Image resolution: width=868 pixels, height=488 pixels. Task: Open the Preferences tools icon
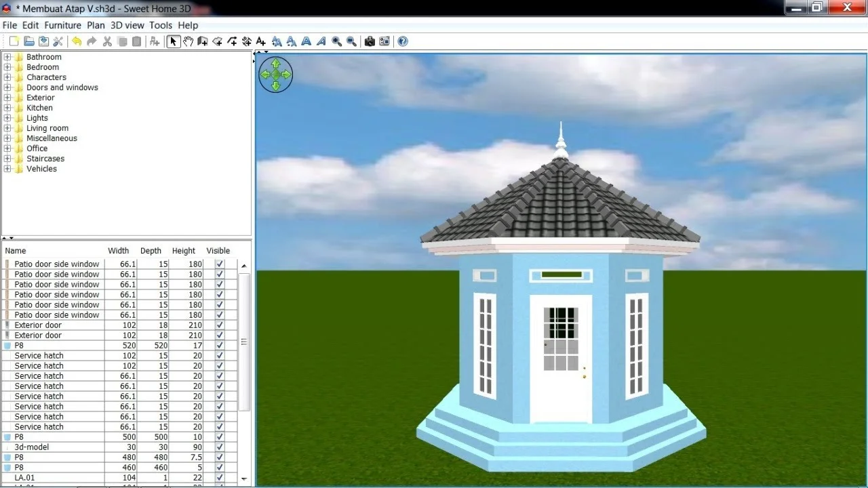click(58, 41)
